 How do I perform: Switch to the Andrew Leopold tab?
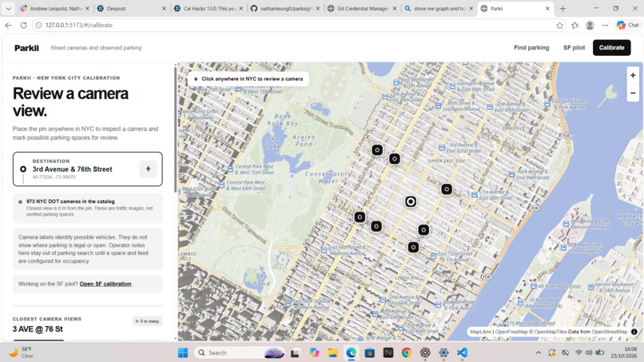pos(55,8)
